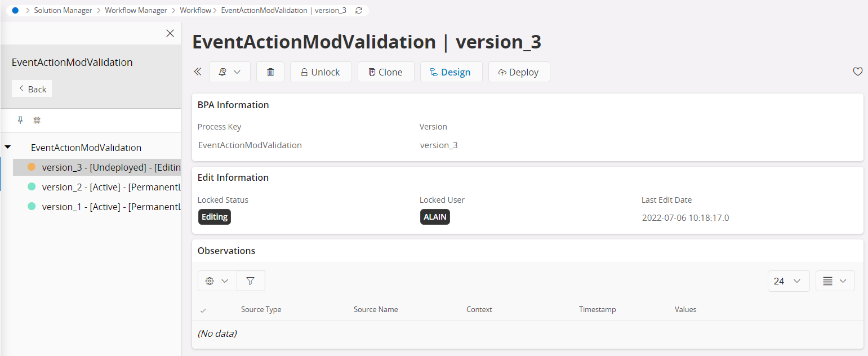Open the Observations settings gear dropdown
868x356 pixels.
217,281
